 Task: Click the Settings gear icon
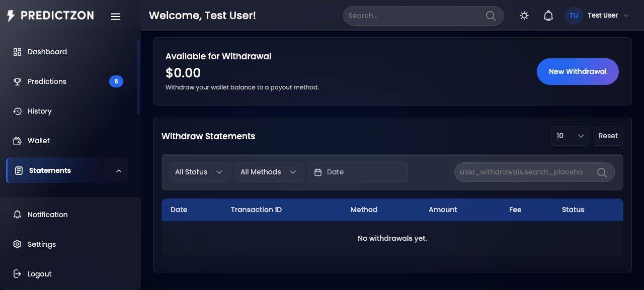point(17,244)
